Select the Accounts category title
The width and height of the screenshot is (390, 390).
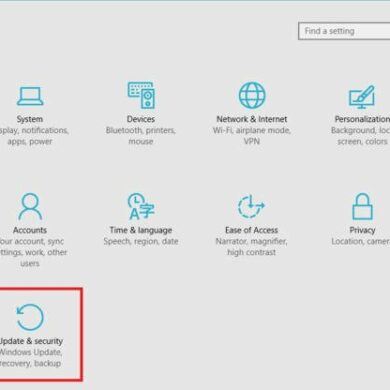(30, 230)
